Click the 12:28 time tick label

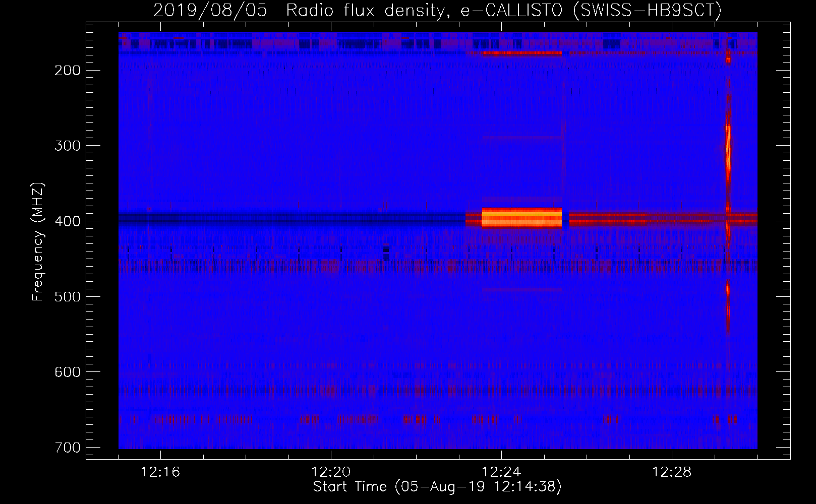click(672, 472)
